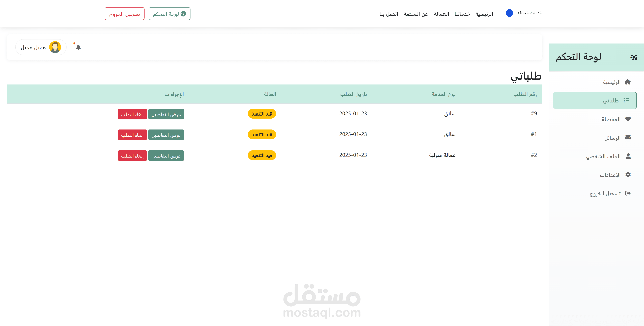The height and width of the screenshot is (326, 644).
Task: Click the home icon in sidebar
Action: coord(628,82)
